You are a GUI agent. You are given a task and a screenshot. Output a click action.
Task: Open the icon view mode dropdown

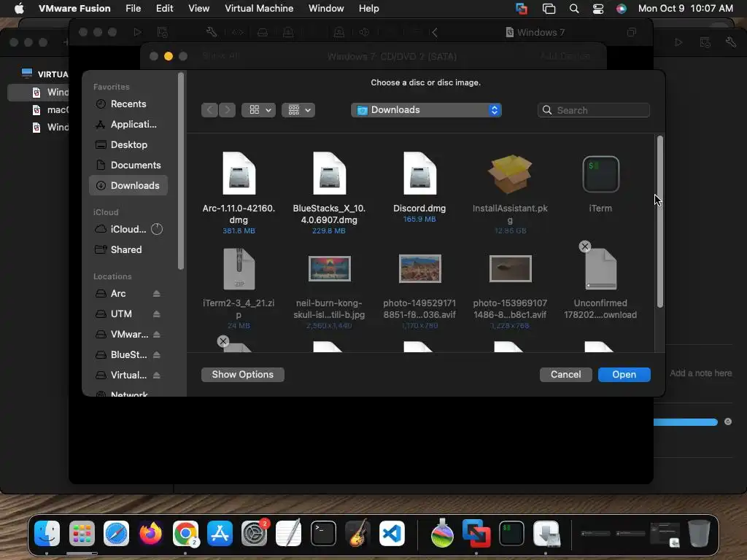259,110
